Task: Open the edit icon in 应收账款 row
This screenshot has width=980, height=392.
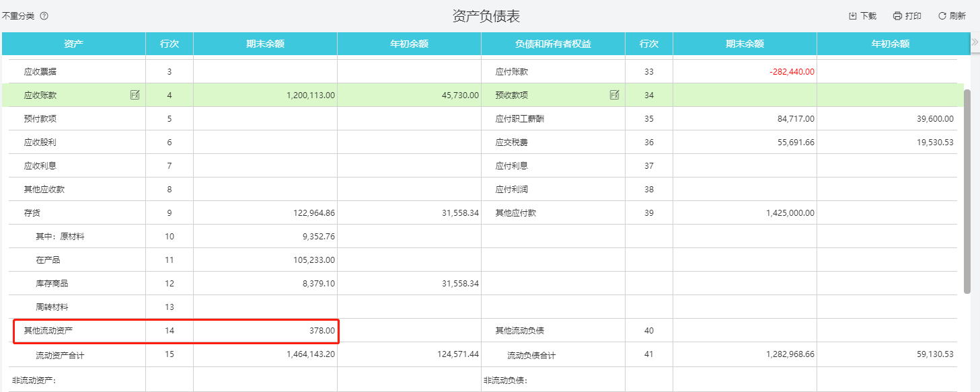Action: pos(135,95)
